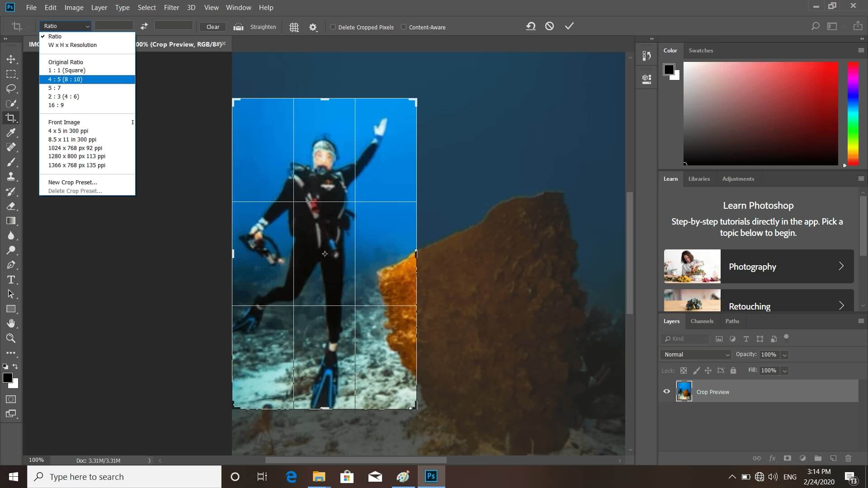Reset the crop box icon

point(531,26)
